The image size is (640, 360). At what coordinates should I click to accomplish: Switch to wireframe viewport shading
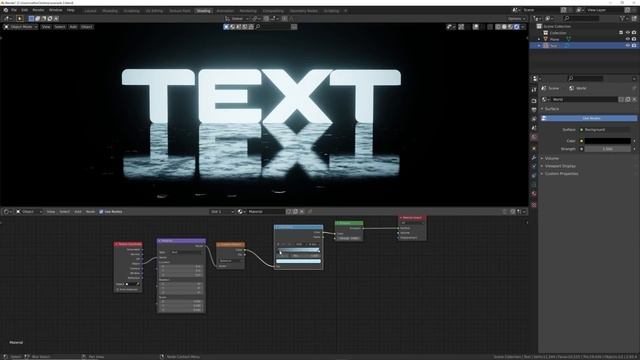click(x=498, y=27)
